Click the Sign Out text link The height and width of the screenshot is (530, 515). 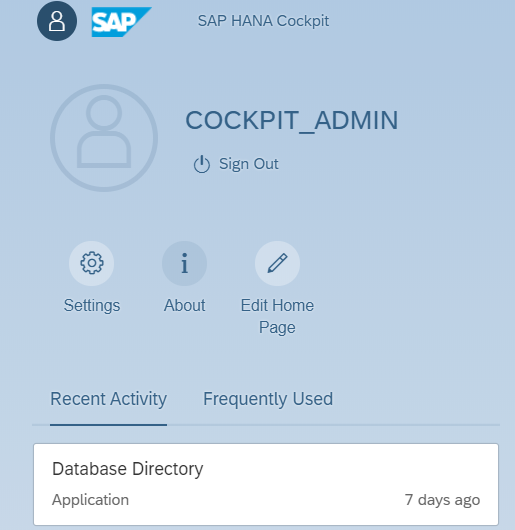click(249, 164)
